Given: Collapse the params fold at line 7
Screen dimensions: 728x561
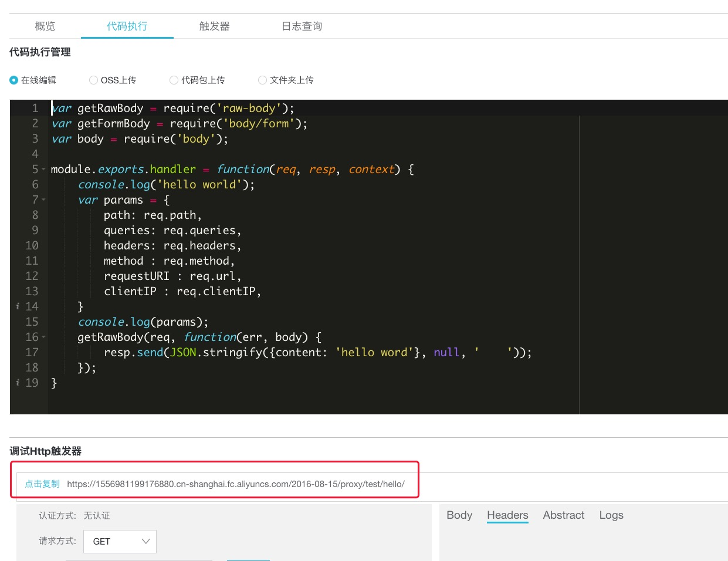Looking at the screenshot, I should (43, 200).
